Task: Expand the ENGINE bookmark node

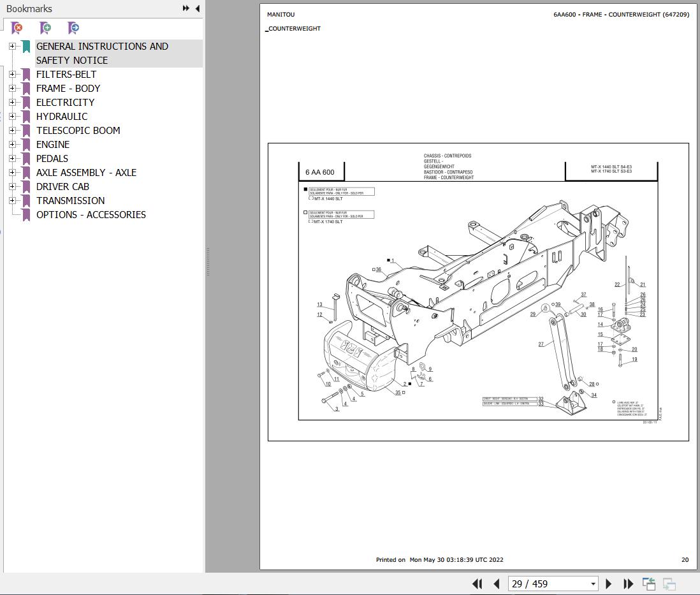Action: [x=12, y=145]
